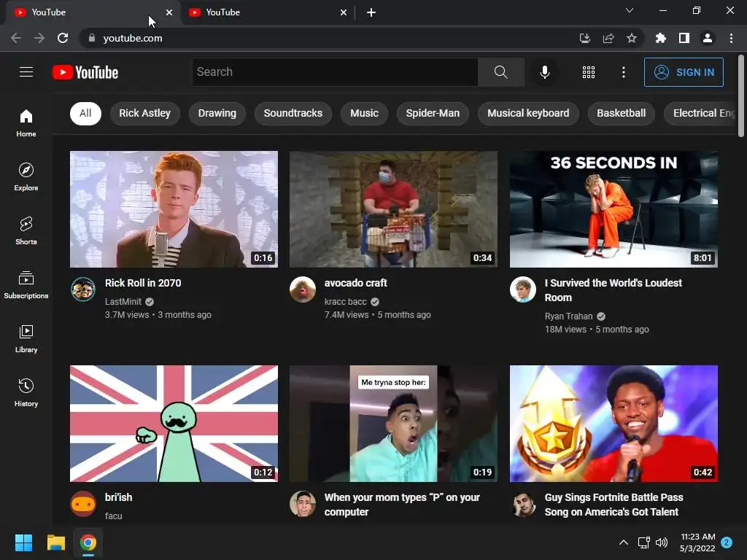This screenshot has width=747, height=560.
Task: Open facu channel avatar
Action: pyautogui.click(x=83, y=503)
